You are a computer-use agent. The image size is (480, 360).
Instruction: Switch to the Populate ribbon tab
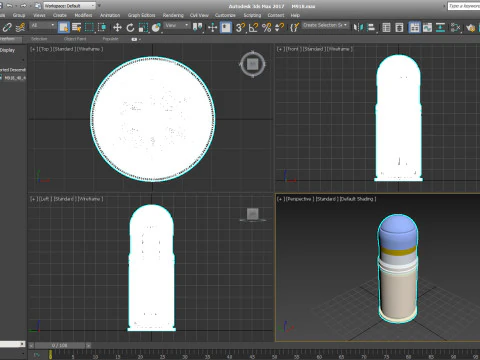click(110, 39)
